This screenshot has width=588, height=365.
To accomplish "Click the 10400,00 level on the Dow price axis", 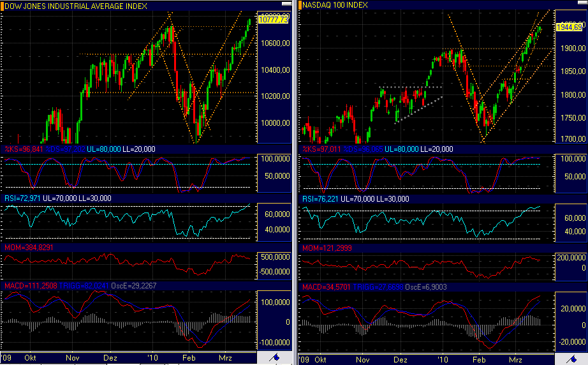I will (276, 70).
